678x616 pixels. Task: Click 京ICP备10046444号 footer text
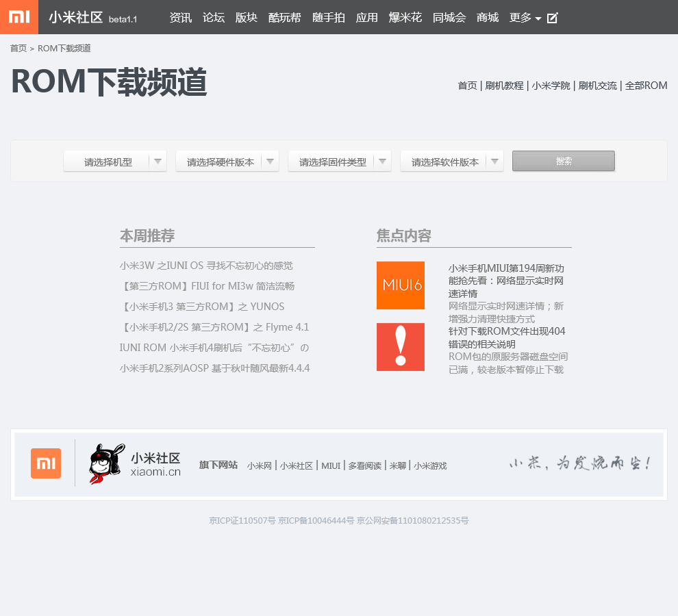(316, 520)
